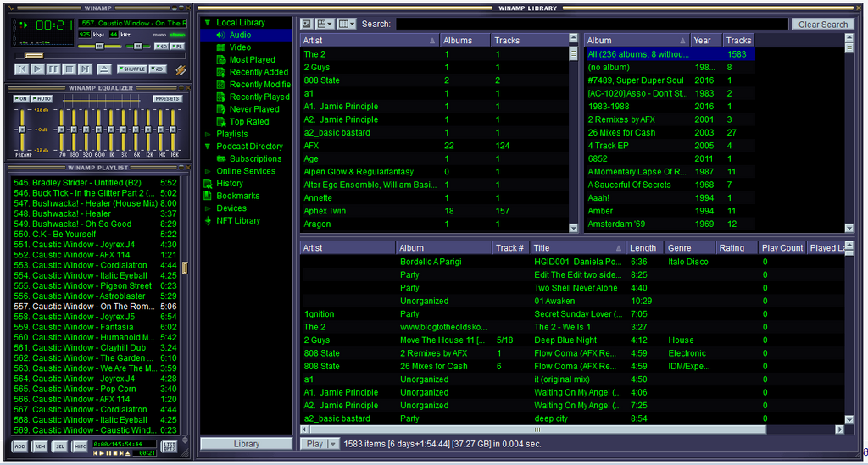The width and height of the screenshot is (868, 465).
Task: Click the Winamp lightning bolt logo icon
Action: [181, 69]
